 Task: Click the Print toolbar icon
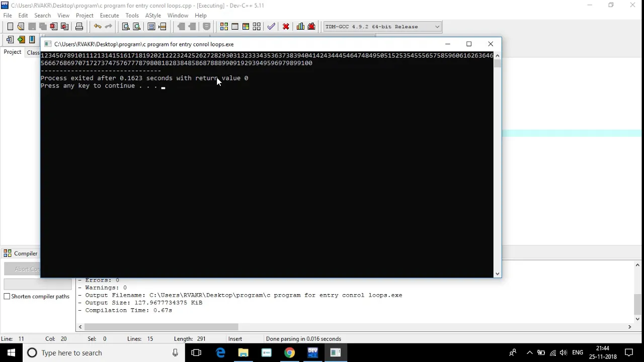pos(79,27)
